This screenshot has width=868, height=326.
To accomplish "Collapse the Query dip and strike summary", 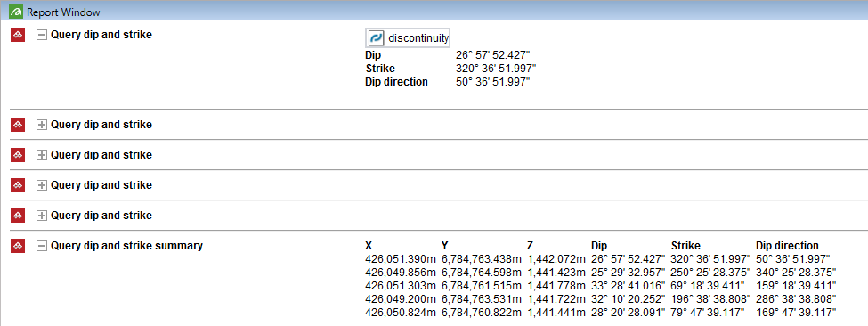I will pyautogui.click(x=41, y=246).
